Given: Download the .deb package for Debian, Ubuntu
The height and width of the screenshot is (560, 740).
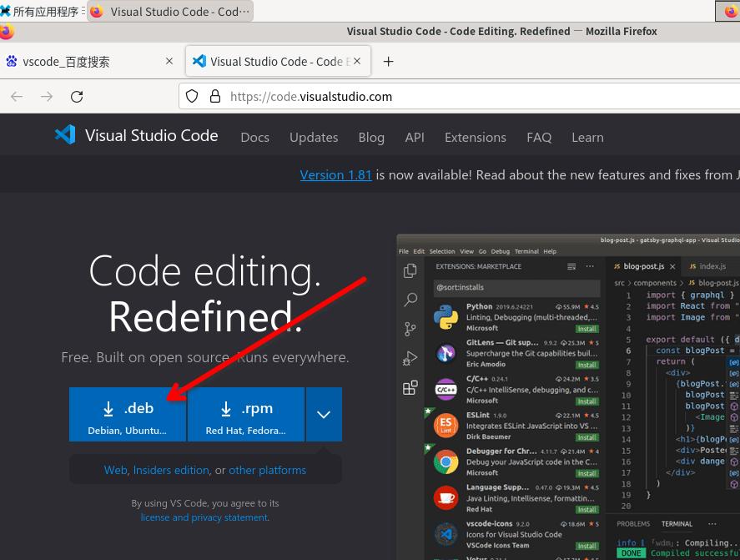Looking at the screenshot, I should (128, 414).
